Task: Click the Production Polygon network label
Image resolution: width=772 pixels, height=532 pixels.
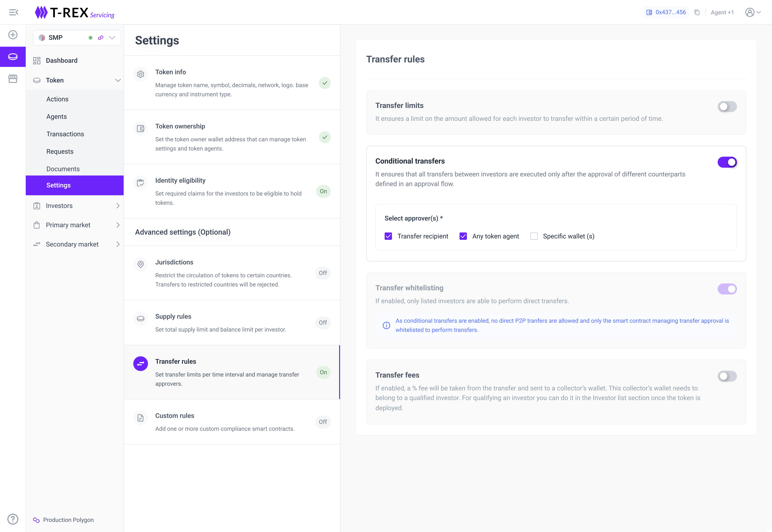Action: [x=68, y=520]
